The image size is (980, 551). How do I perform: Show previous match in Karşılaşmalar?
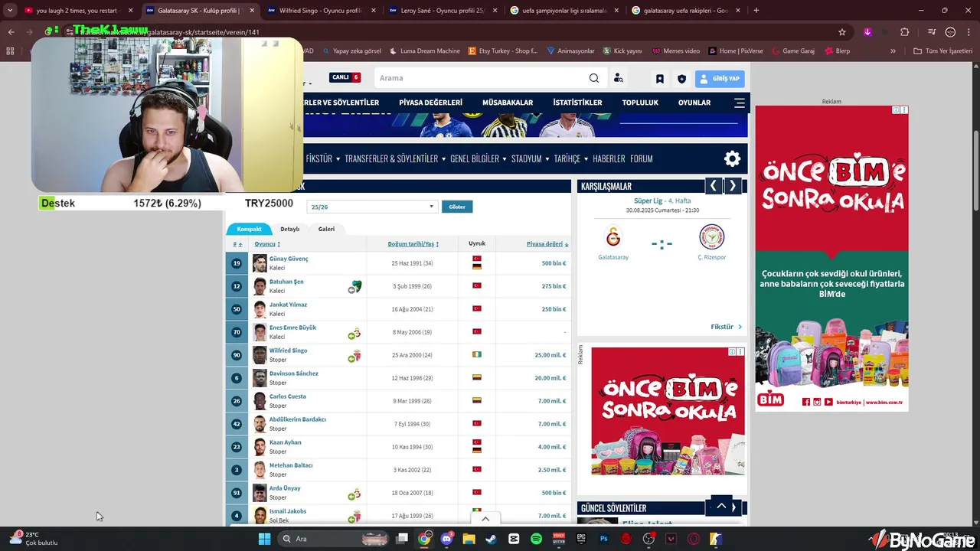[x=714, y=186]
